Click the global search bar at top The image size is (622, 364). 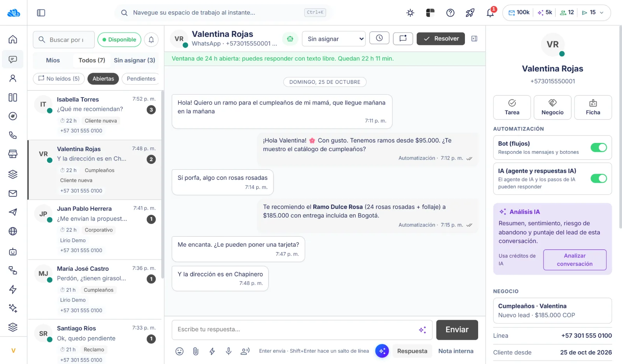[224, 12]
